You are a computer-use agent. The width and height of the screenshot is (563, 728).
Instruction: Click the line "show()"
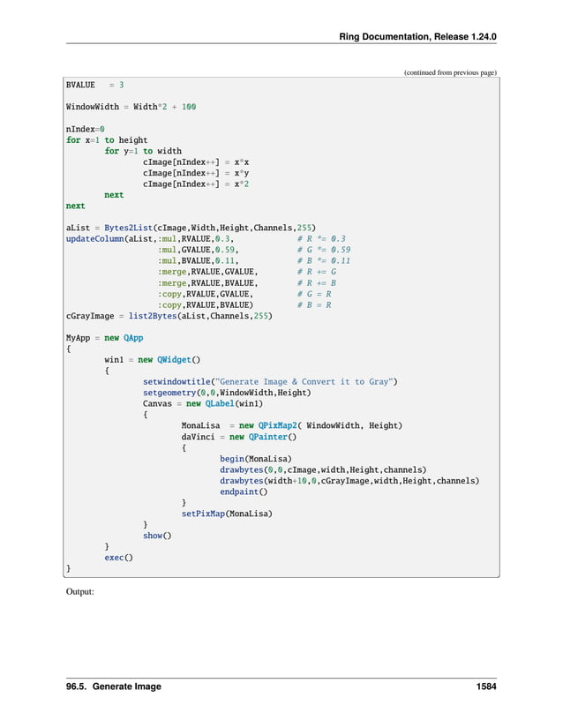tap(157, 536)
